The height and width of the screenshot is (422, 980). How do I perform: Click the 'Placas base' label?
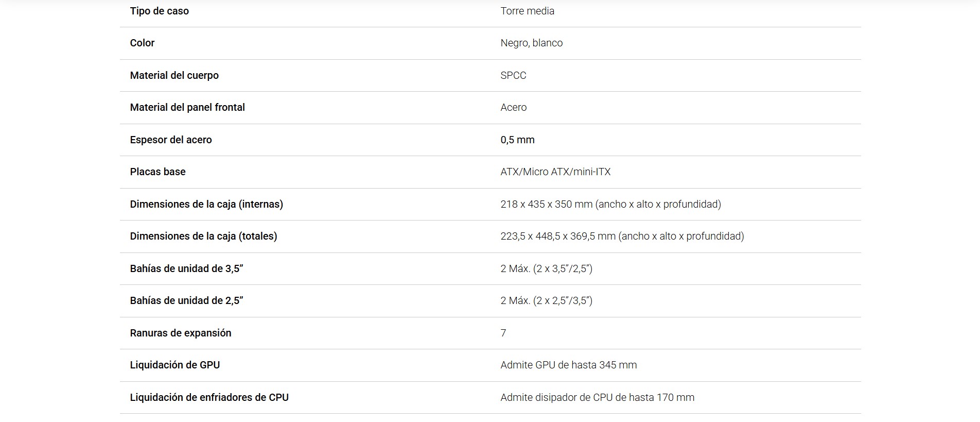[157, 172]
